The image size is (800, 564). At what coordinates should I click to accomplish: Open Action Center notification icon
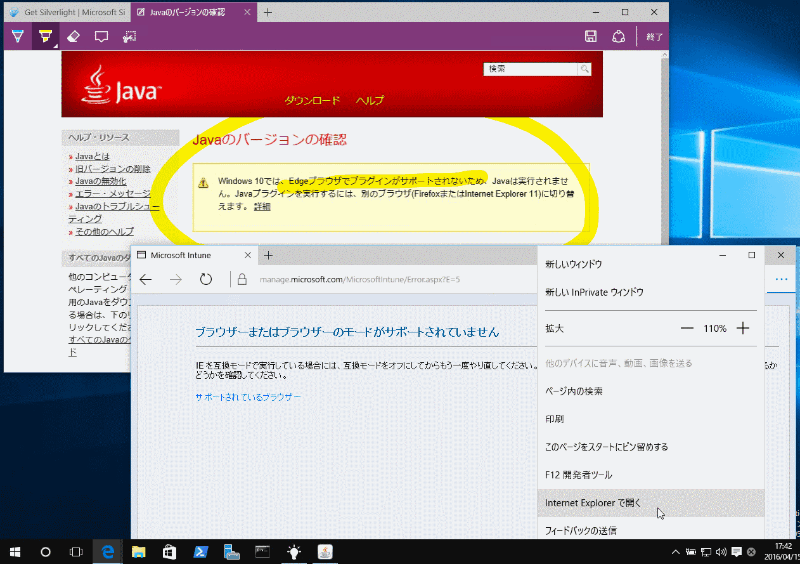[x=736, y=552]
